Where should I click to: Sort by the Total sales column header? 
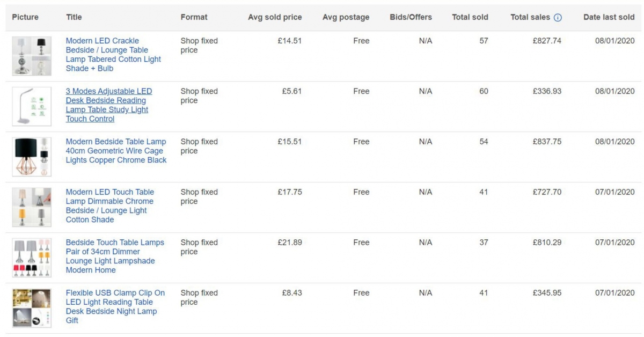click(530, 17)
